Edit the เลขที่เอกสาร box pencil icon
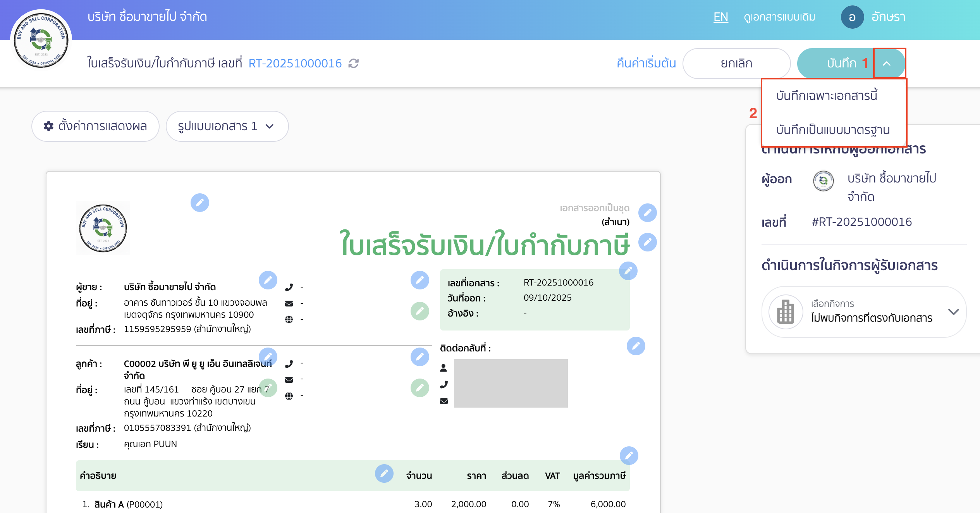Image resolution: width=980 pixels, height=513 pixels. pos(628,271)
